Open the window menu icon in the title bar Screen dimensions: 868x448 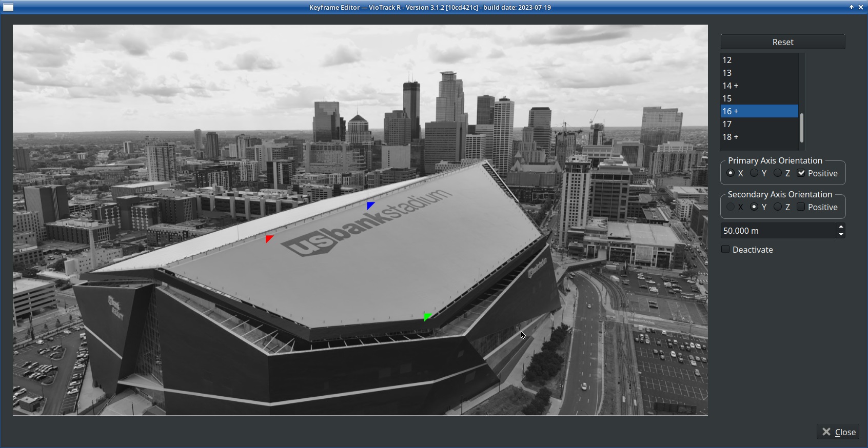pos(8,7)
